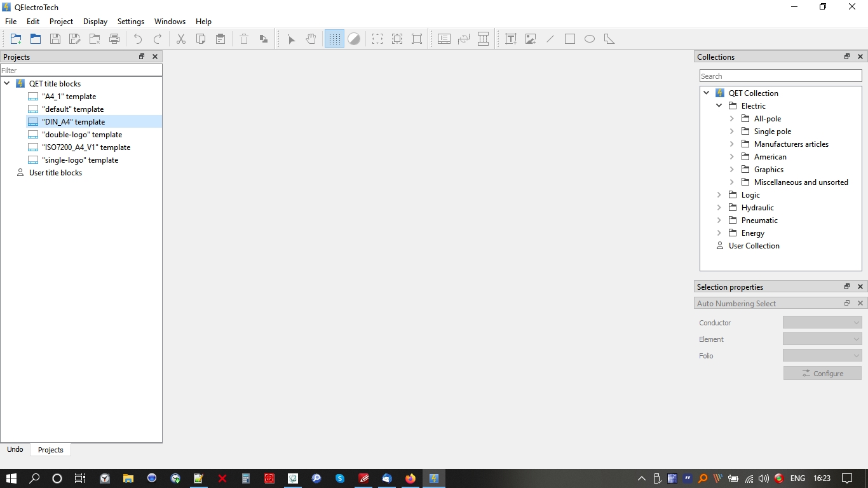Screen dimensions: 868x488
Task: Click the Delete trash can icon
Action: 244,39
